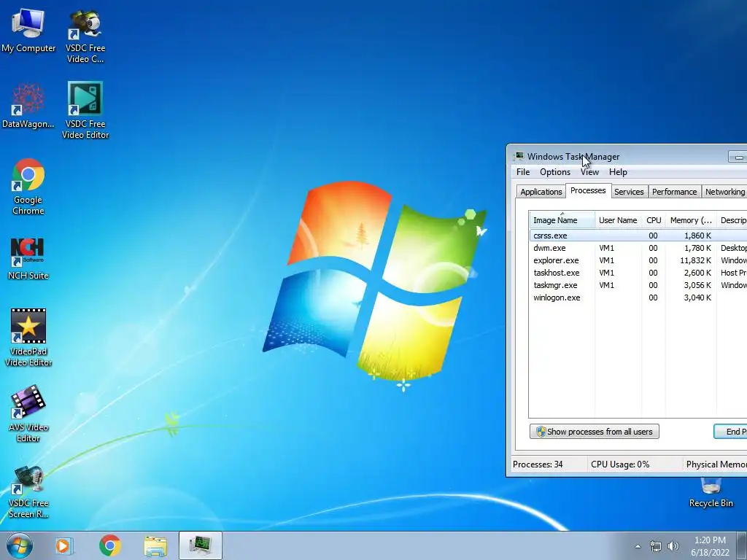Open the File menu in Task Manager
This screenshot has width=747, height=560.
click(x=522, y=172)
